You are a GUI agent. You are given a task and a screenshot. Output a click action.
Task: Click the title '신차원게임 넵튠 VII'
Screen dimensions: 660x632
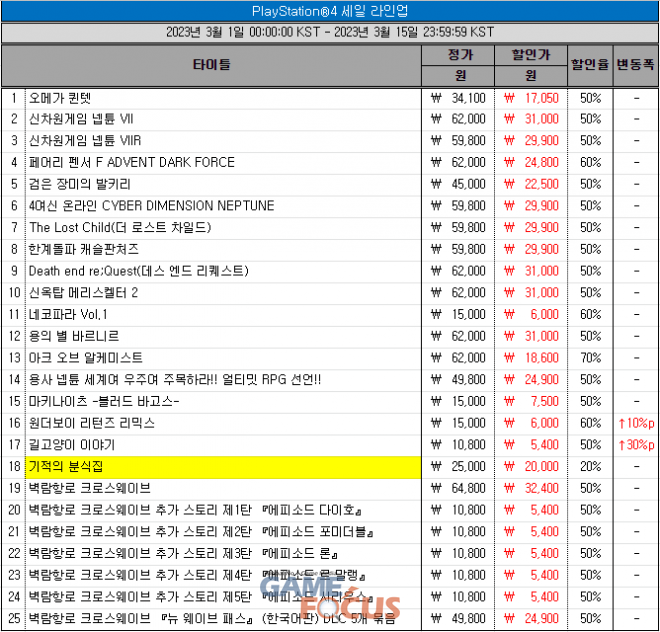[x=81, y=119]
